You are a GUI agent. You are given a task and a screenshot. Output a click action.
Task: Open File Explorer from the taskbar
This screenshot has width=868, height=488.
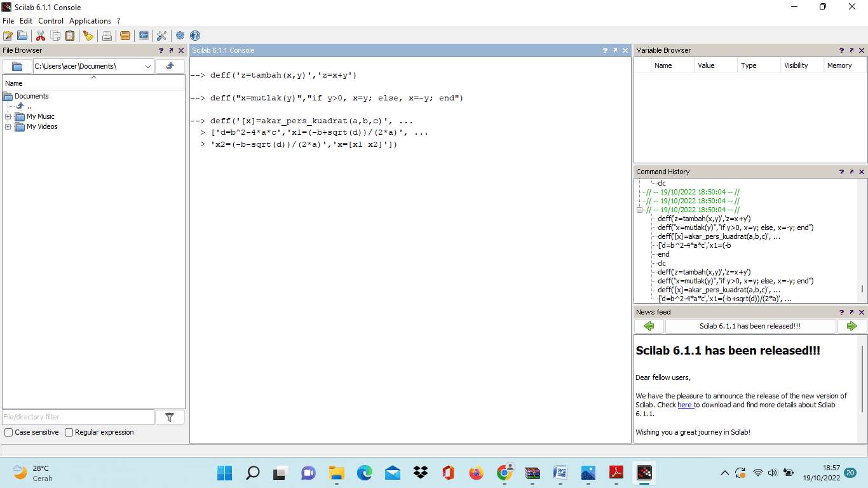(336, 473)
